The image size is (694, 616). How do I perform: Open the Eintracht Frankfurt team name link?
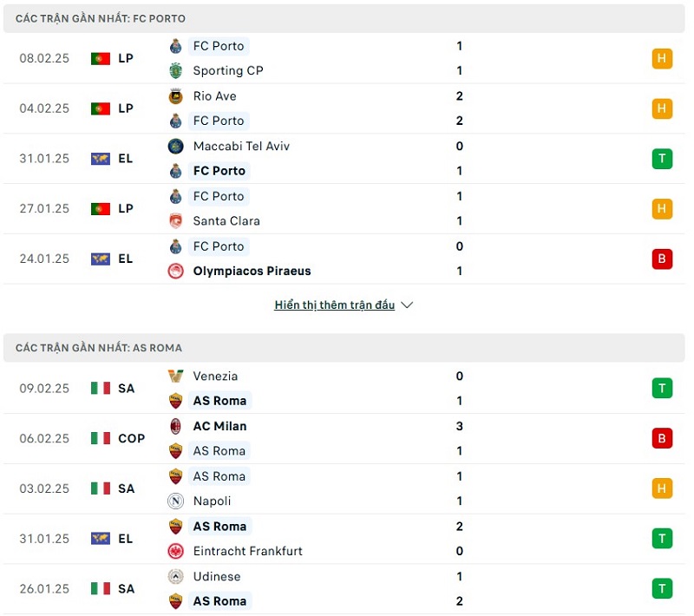pos(248,552)
